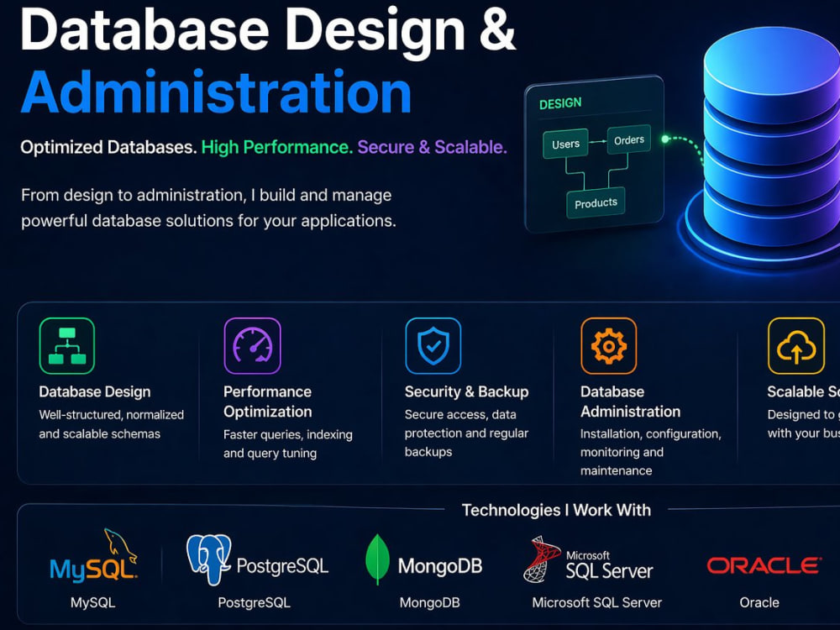Screen dimensions: 840x630
Task: Click the purple Performance Optimization gauge icon
Action: (x=252, y=345)
